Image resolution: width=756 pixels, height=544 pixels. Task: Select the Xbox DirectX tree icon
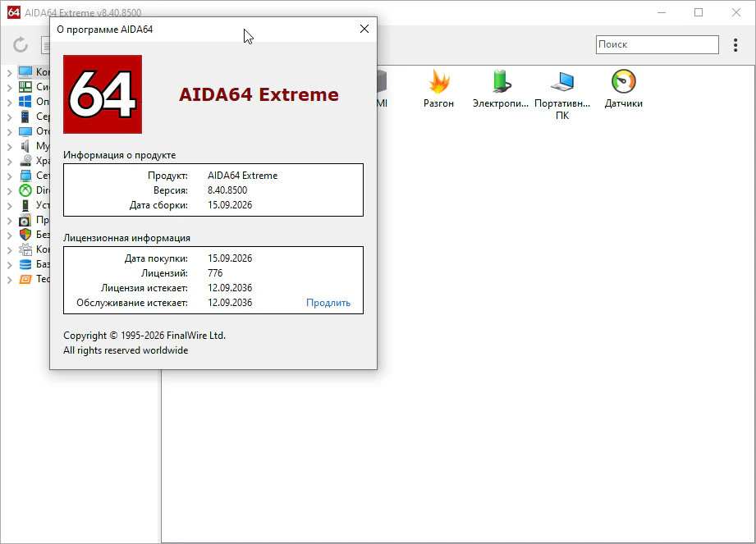[x=25, y=190]
